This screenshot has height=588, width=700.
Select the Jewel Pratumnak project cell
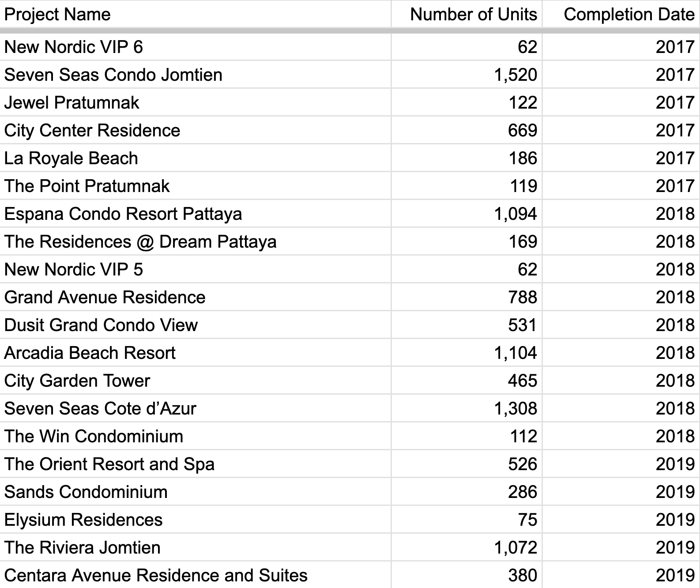click(x=195, y=102)
